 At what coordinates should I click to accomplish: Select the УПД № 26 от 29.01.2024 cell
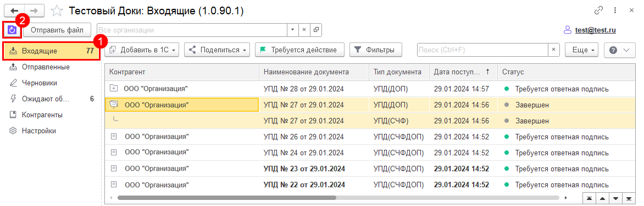coord(314,137)
